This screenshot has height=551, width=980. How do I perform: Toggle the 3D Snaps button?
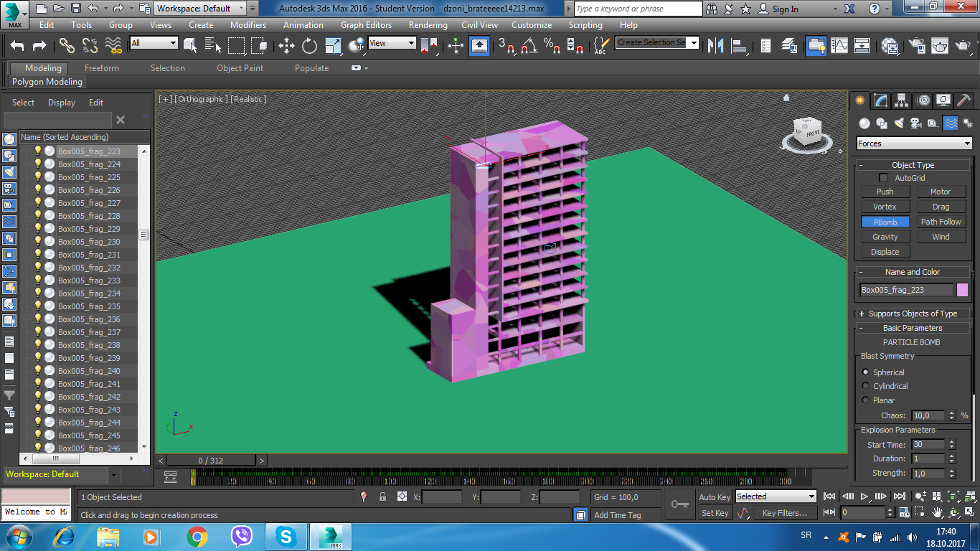point(507,46)
